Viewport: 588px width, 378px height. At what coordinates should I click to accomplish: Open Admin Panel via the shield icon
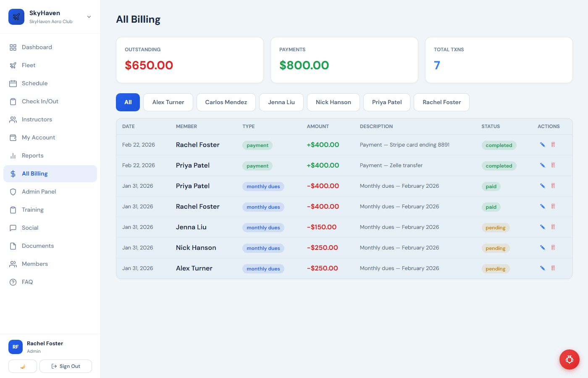click(x=13, y=192)
